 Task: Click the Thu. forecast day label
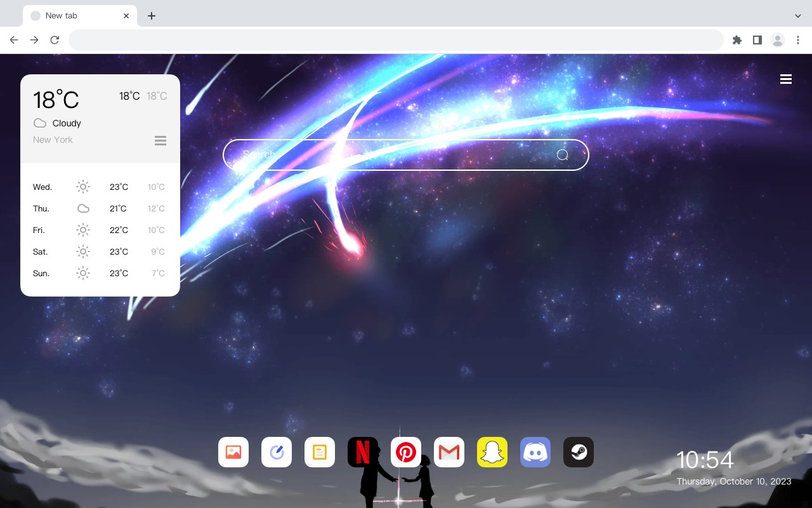[x=41, y=208]
